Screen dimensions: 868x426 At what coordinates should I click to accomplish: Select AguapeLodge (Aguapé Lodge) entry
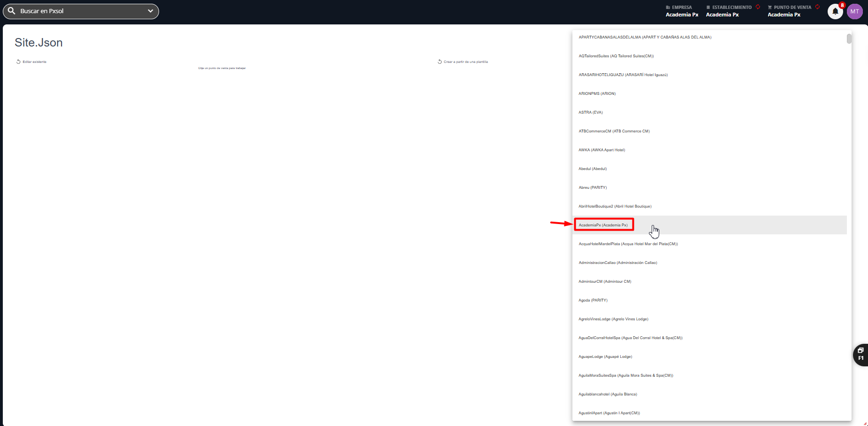pyautogui.click(x=605, y=356)
